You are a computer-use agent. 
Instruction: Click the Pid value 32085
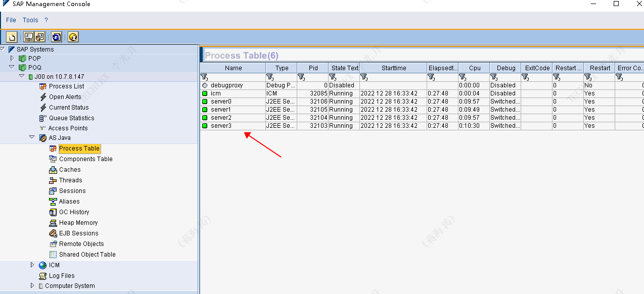(318, 93)
